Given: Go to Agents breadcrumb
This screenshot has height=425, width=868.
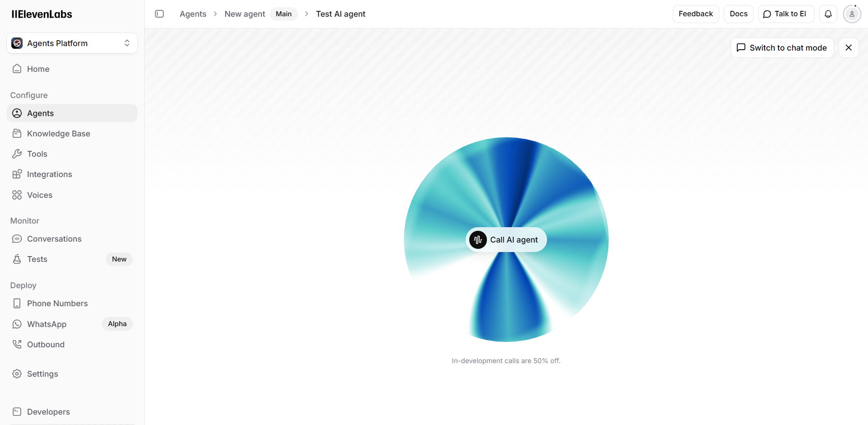Looking at the screenshot, I should 193,14.
